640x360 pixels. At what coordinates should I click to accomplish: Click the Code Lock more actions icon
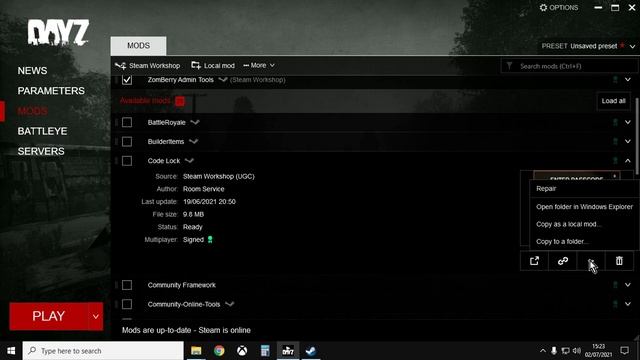coord(591,261)
